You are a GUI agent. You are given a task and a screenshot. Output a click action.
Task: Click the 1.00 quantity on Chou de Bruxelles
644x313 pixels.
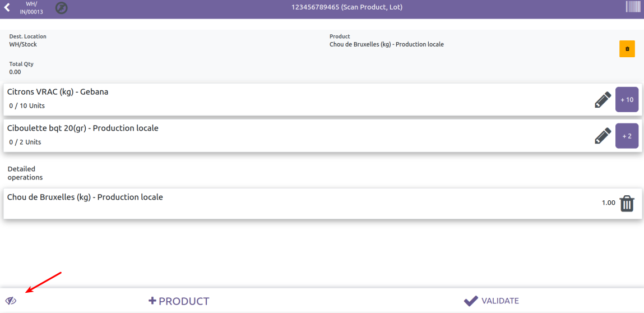coord(608,203)
